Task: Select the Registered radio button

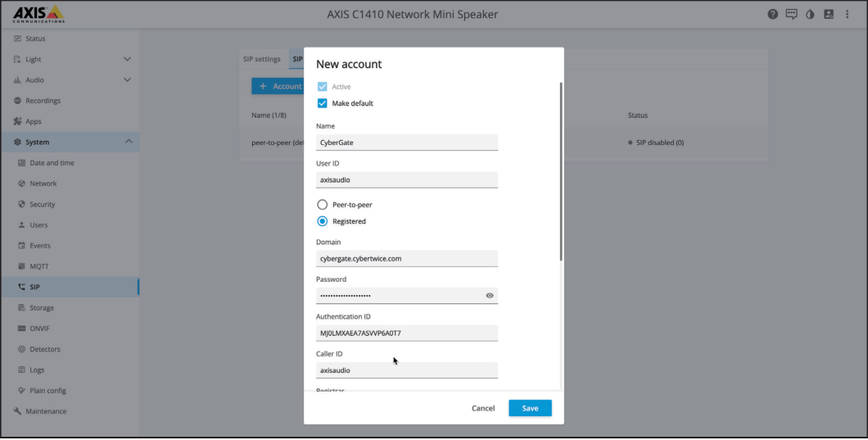Action: click(x=322, y=221)
